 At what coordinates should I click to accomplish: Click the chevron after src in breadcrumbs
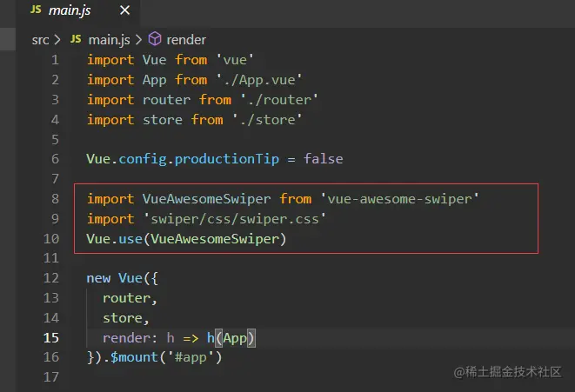click(x=57, y=39)
